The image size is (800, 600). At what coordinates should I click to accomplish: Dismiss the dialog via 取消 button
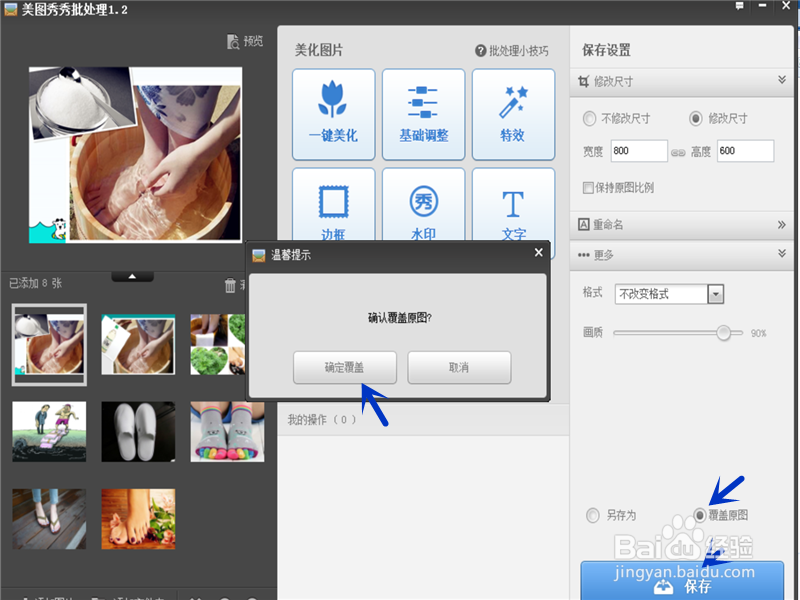point(459,367)
